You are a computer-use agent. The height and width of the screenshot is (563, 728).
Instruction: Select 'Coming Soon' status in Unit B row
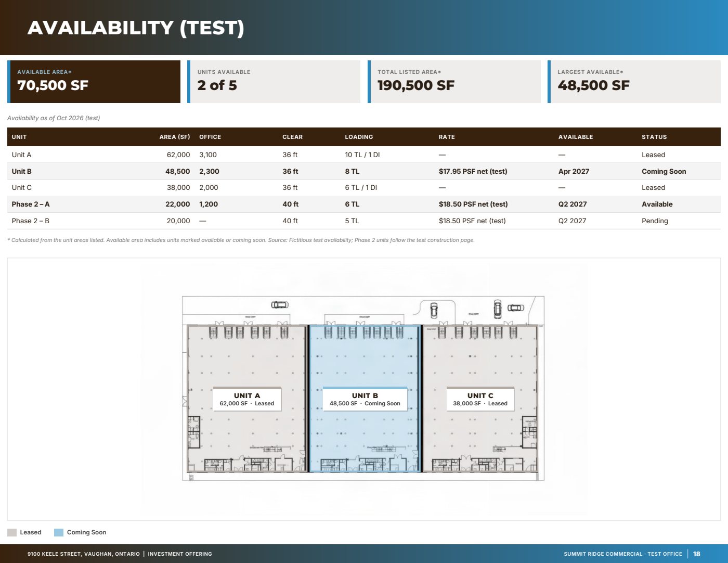664,171
